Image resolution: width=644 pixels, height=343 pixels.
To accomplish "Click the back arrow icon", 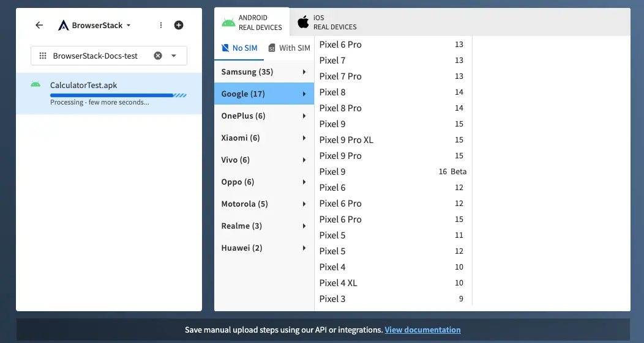I will [39, 25].
